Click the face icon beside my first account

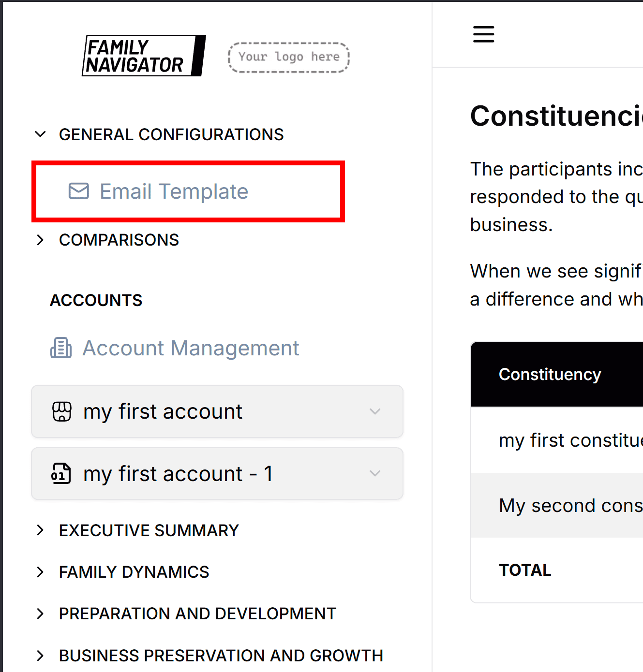(x=62, y=411)
